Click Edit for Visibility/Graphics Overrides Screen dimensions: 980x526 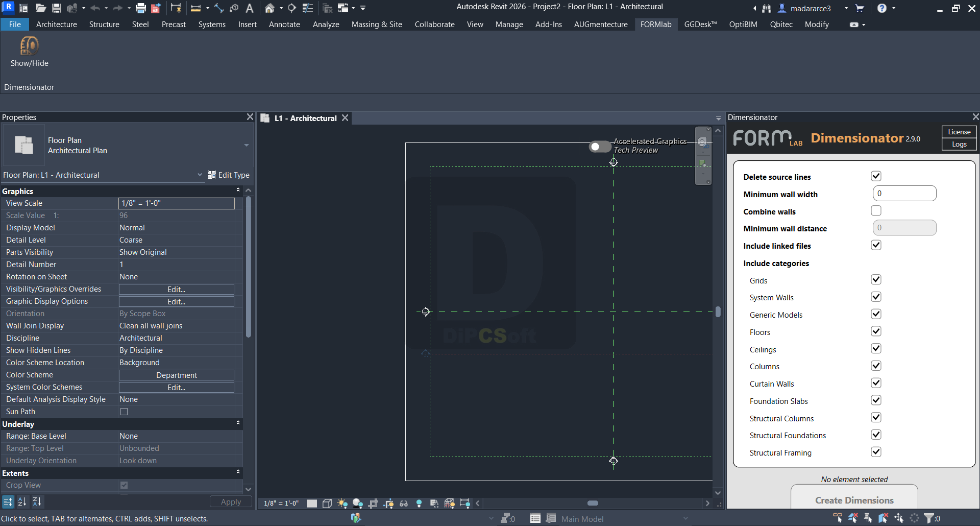177,289
